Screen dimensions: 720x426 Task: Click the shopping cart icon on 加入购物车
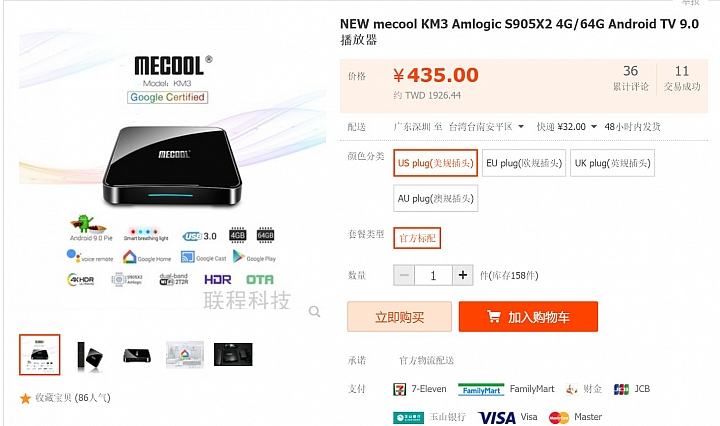[494, 316]
